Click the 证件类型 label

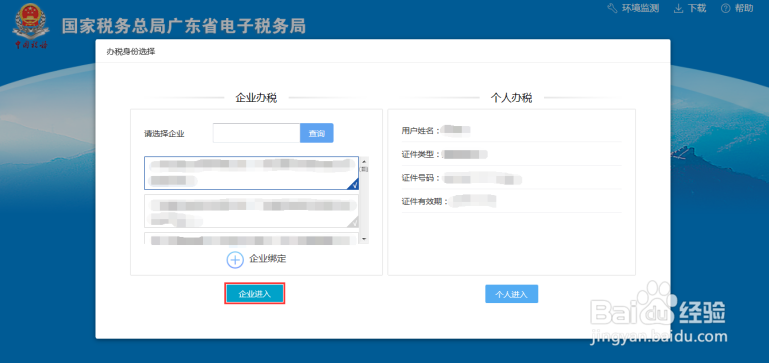pos(421,154)
